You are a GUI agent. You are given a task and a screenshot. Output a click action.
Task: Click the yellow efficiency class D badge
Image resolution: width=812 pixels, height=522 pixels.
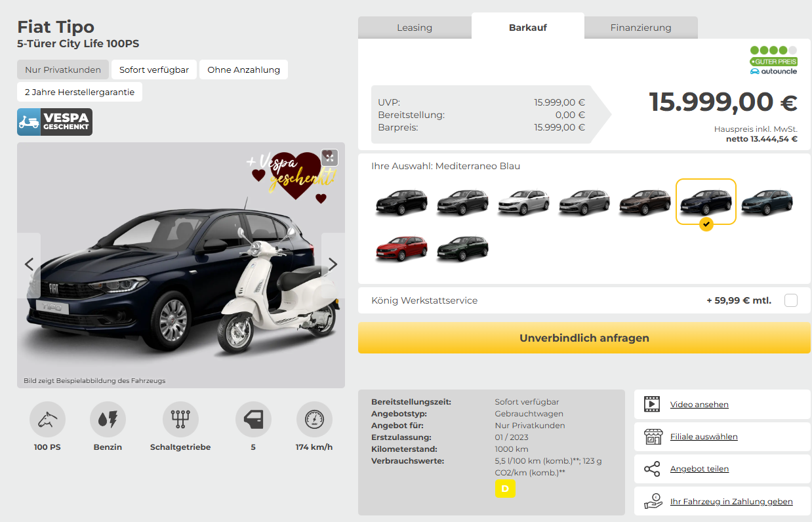(x=505, y=489)
